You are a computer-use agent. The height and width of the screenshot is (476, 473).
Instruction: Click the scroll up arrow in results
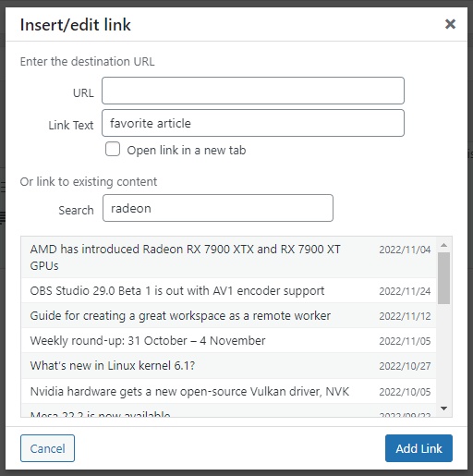(x=443, y=245)
